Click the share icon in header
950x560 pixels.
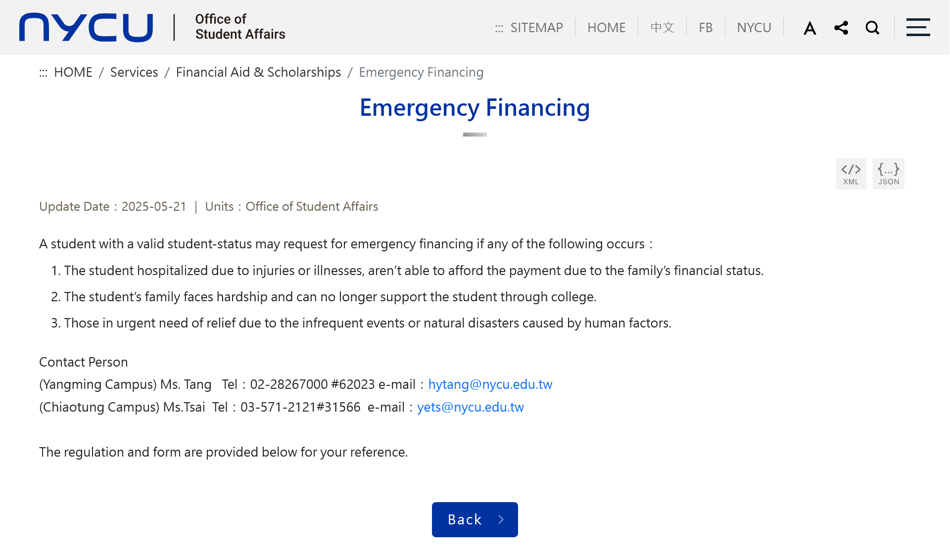coord(841,28)
